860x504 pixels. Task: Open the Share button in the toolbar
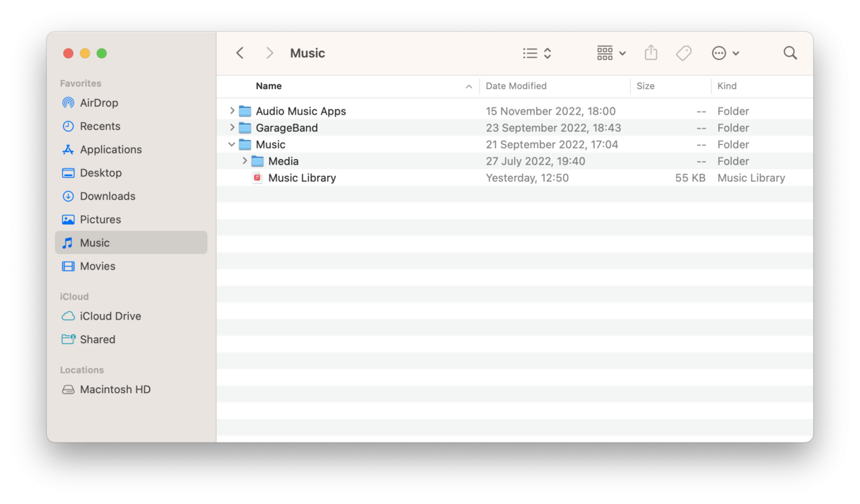point(651,52)
